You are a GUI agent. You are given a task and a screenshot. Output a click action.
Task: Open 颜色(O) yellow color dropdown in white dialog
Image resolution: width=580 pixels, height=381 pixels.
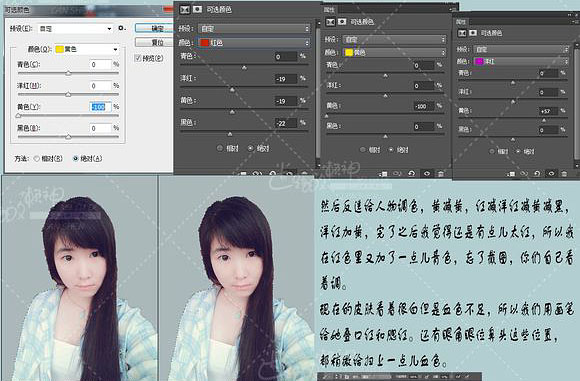point(87,49)
